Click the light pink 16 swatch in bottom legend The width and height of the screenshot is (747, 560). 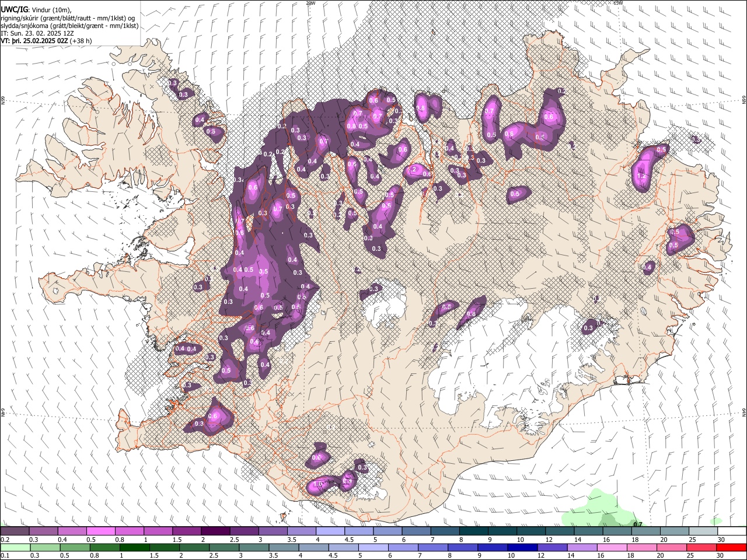click(612, 548)
